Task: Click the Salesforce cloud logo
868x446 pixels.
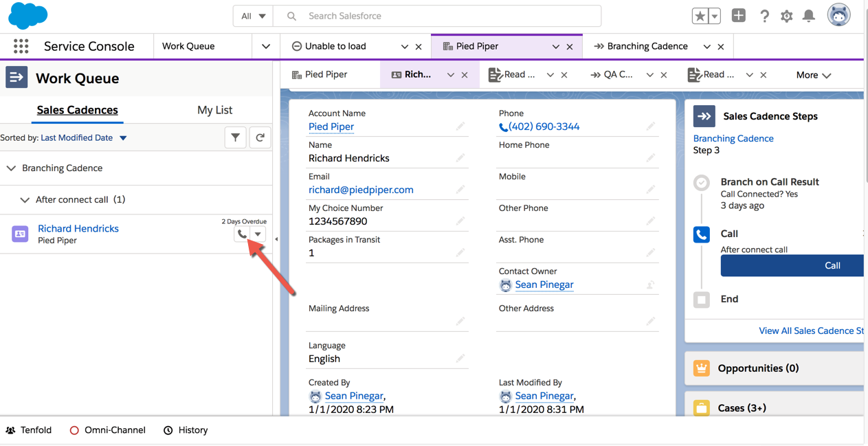Action: point(27,16)
